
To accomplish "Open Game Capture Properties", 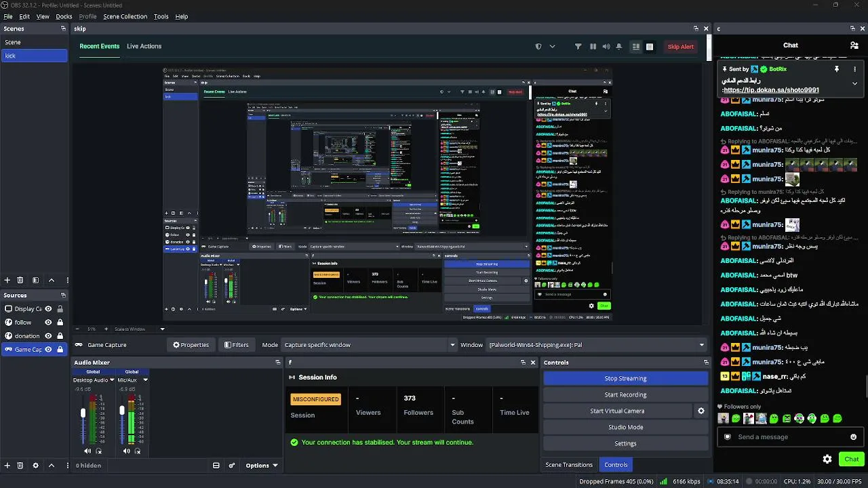I will [x=191, y=345].
